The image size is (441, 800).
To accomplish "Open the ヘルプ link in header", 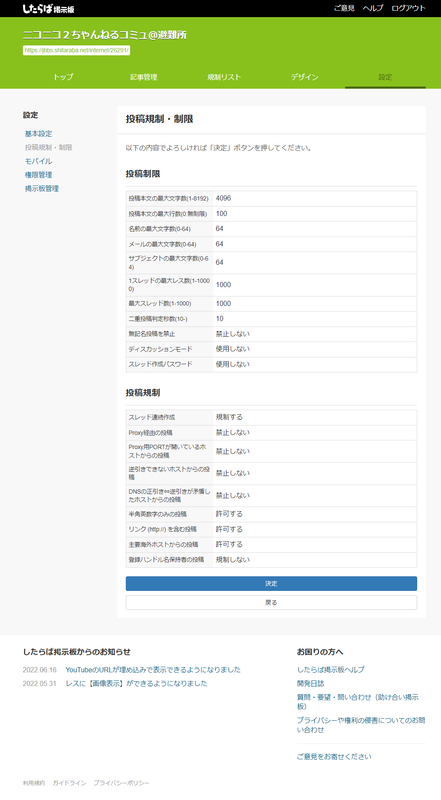I will tap(373, 8).
